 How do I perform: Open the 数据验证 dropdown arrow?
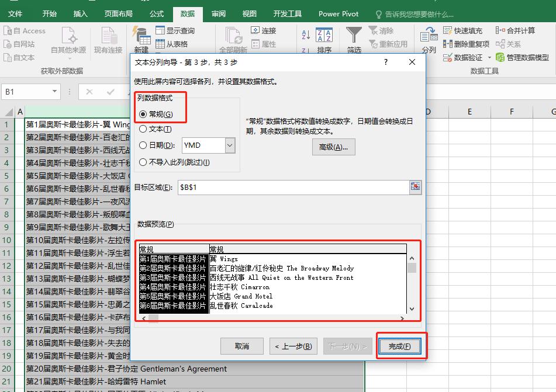pos(490,56)
